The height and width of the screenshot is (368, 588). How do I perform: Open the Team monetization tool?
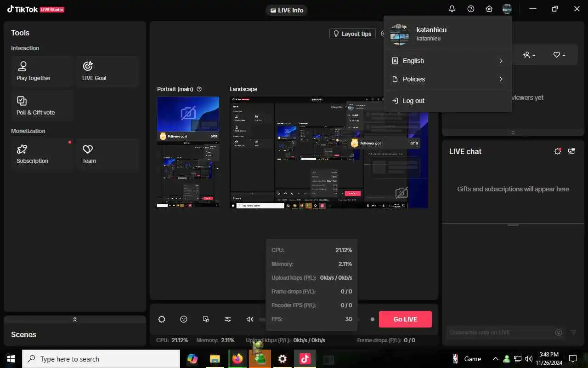click(x=107, y=155)
